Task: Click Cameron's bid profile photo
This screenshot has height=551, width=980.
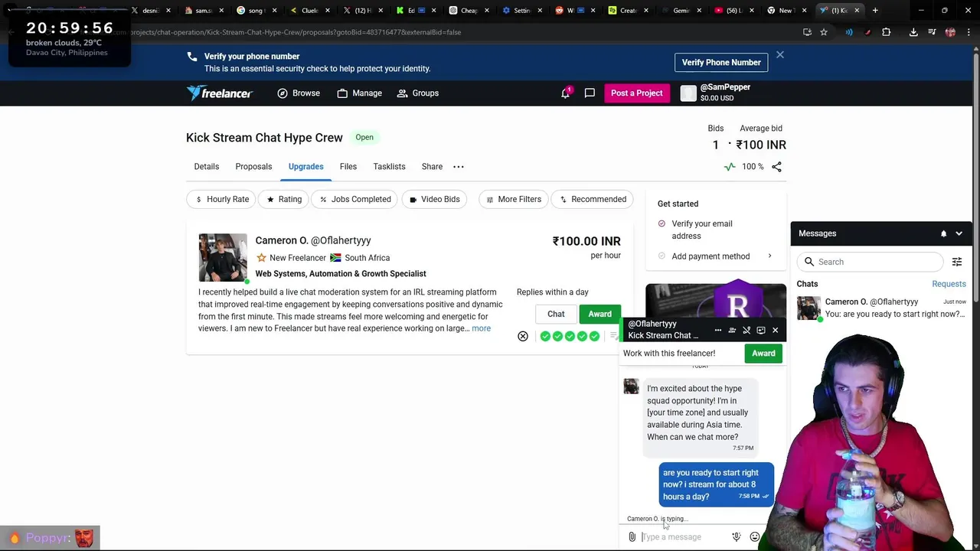Action: click(x=223, y=258)
